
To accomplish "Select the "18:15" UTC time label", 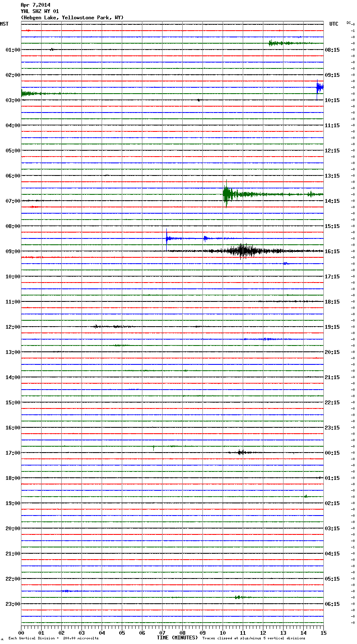I will point(332,302).
